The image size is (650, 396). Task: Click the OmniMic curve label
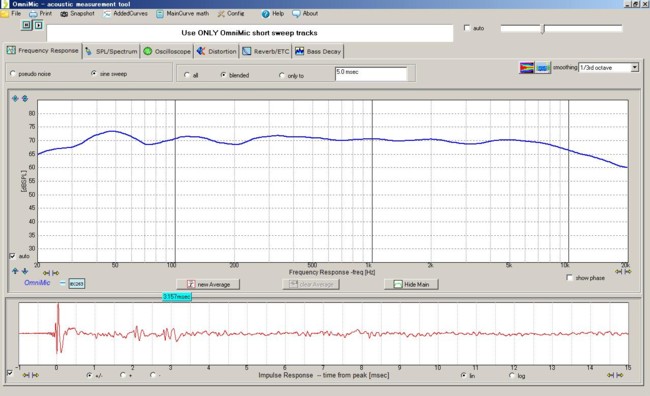(x=37, y=283)
